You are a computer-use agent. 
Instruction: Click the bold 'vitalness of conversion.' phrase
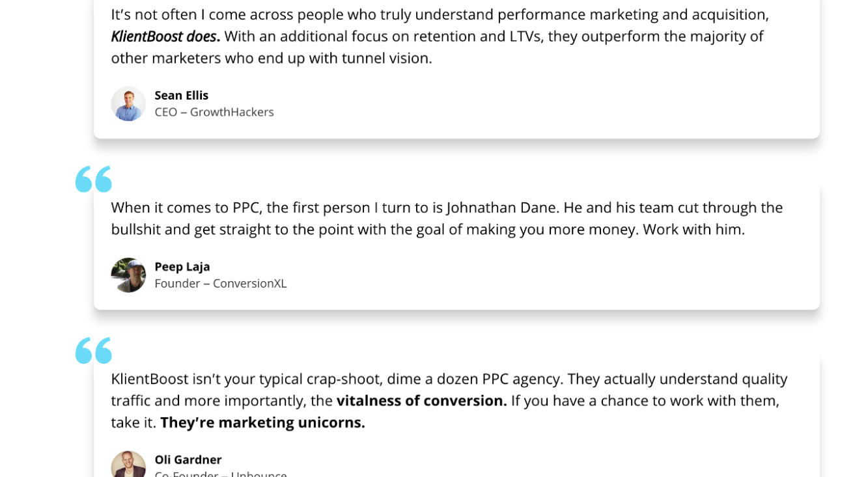coord(422,400)
